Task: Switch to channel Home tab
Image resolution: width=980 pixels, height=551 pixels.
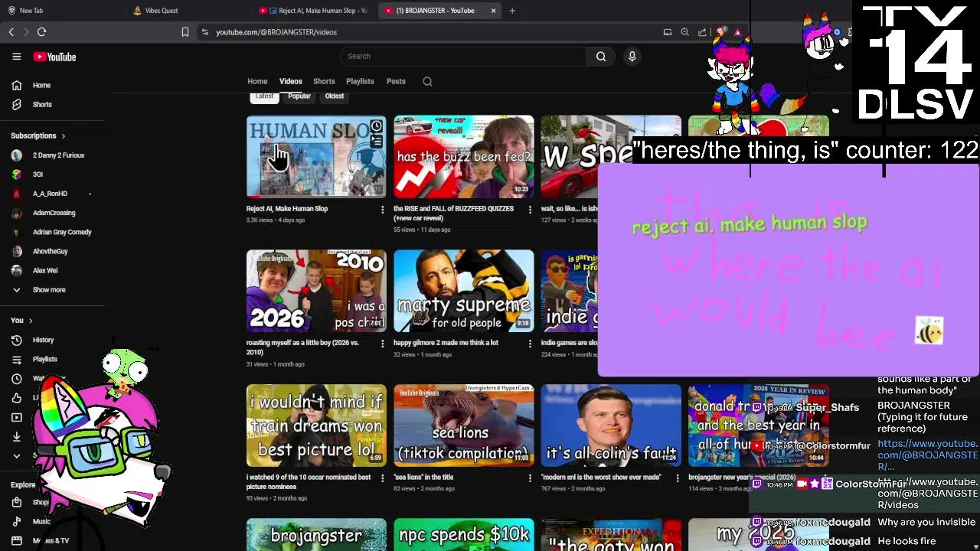Action: click(257, 81)
